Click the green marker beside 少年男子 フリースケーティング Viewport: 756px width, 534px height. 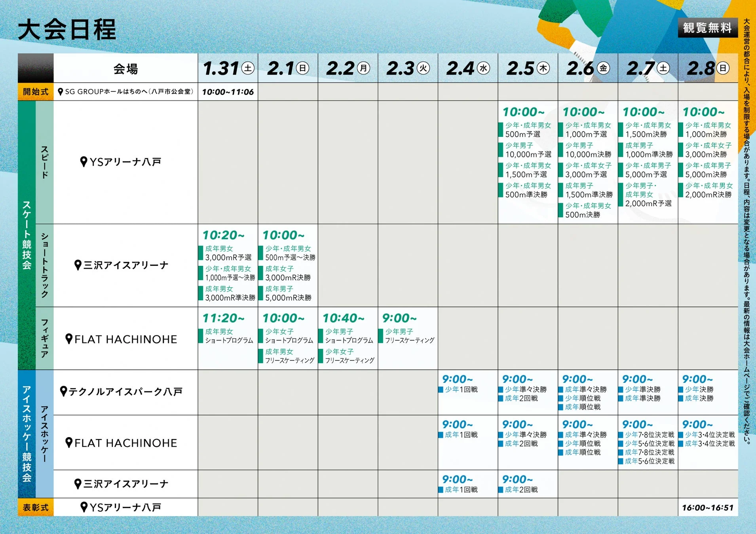click(x=381, y=336)
